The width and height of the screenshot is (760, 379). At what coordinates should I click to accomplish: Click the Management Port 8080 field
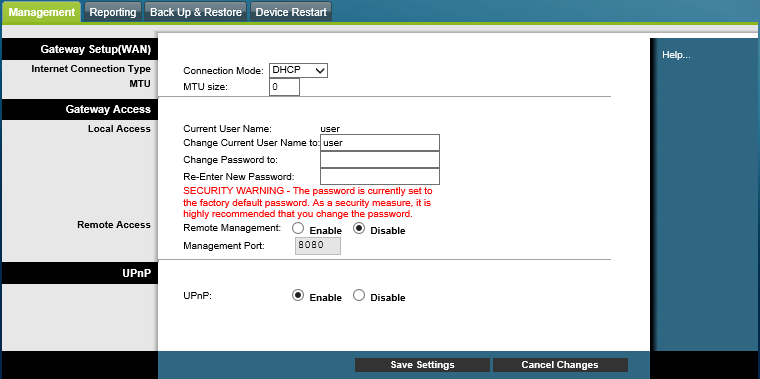[x=318, y=246]
